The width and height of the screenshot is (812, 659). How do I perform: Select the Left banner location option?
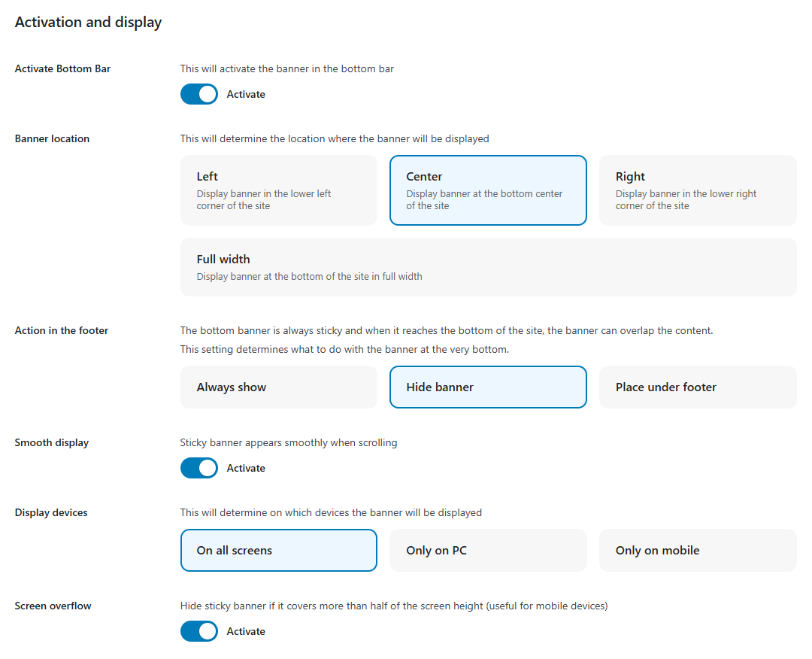[x=278, y=190]
